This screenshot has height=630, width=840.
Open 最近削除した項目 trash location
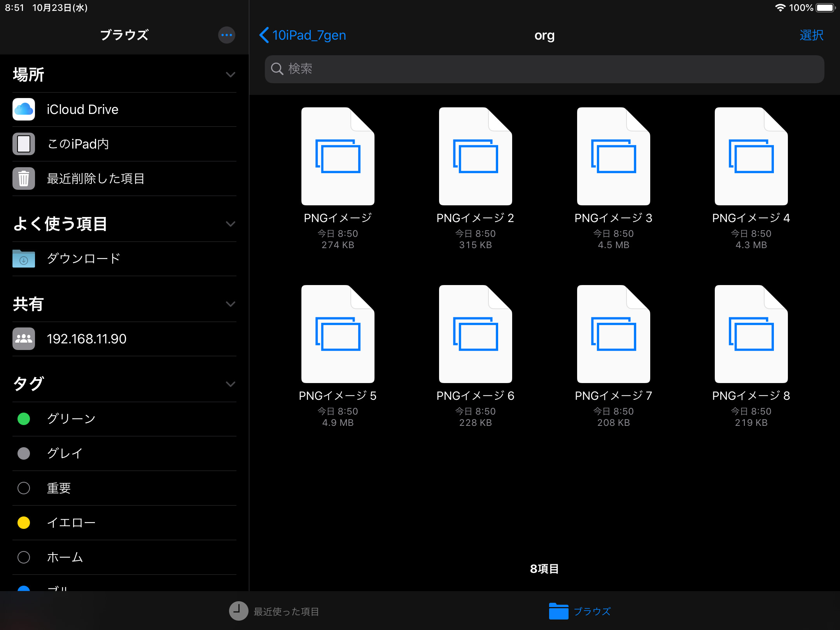[x=95, y=178]
